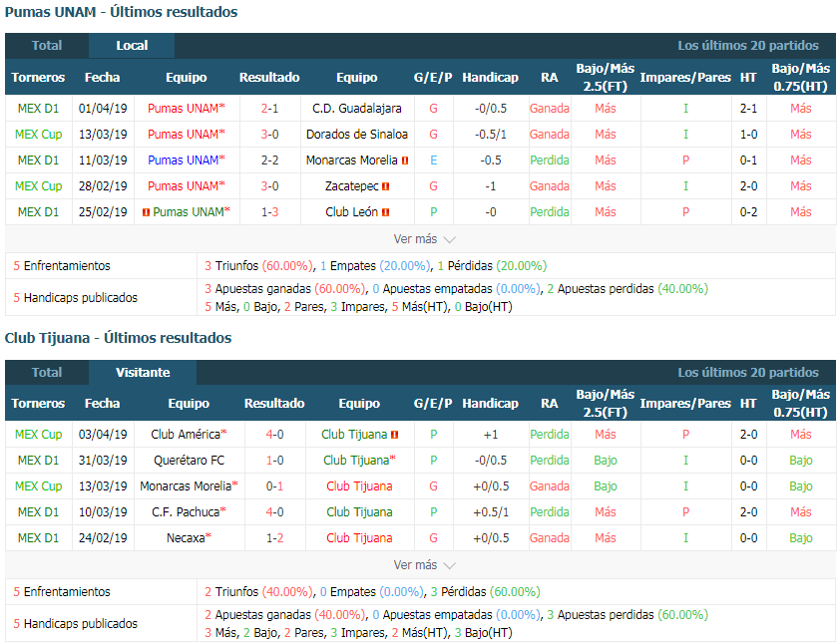Click MEX Cup tournament on 13/03/19 Pumas row
Screen dimensions: 838x644
[x=39, y=134]
